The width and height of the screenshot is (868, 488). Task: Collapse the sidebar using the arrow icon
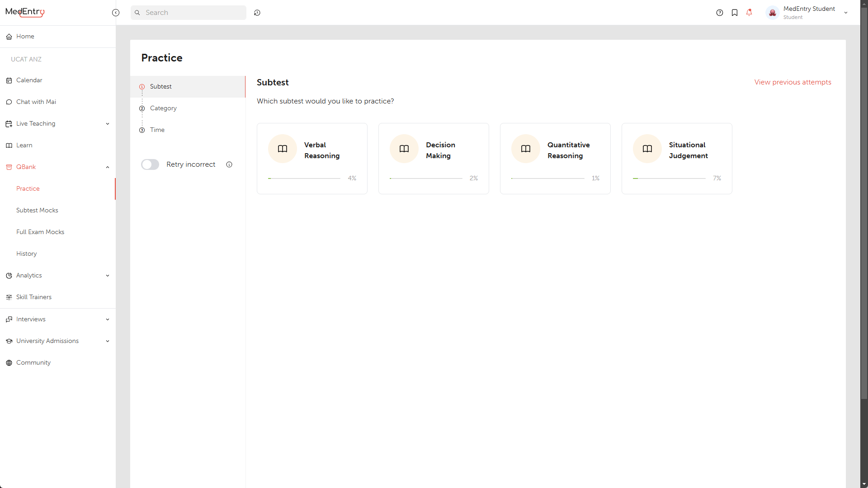point(116,13)
